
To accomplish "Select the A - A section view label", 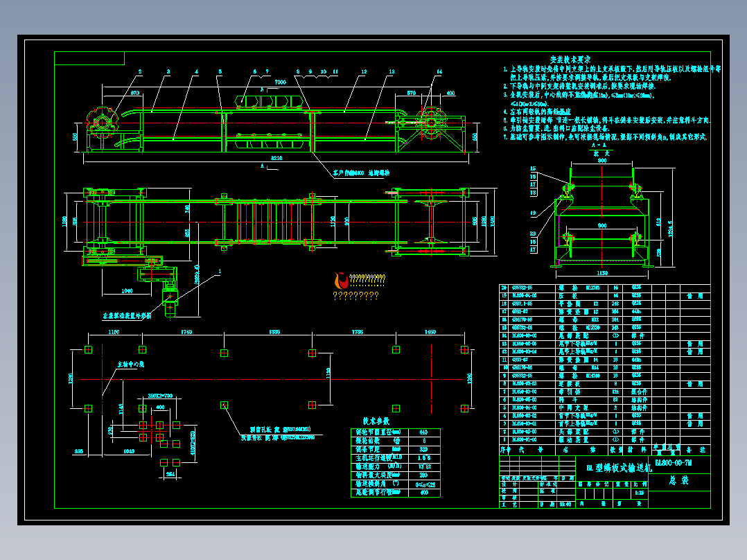I will (599, 145).
